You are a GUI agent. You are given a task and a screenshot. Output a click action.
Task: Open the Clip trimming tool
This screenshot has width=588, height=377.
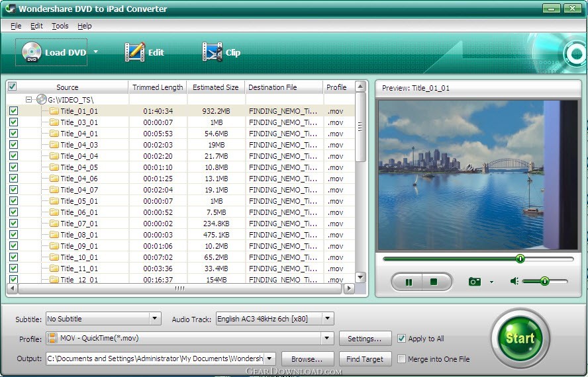coord(221,52)
